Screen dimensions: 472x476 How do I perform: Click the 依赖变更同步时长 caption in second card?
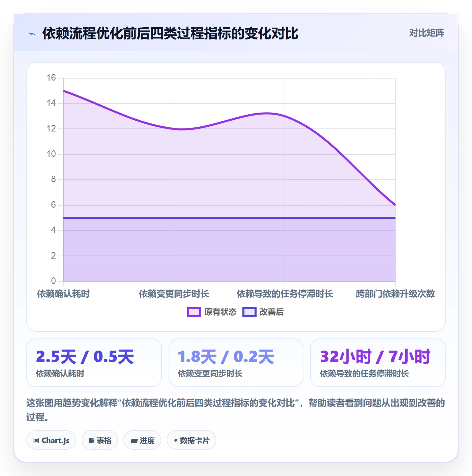(x=210, y=374)
